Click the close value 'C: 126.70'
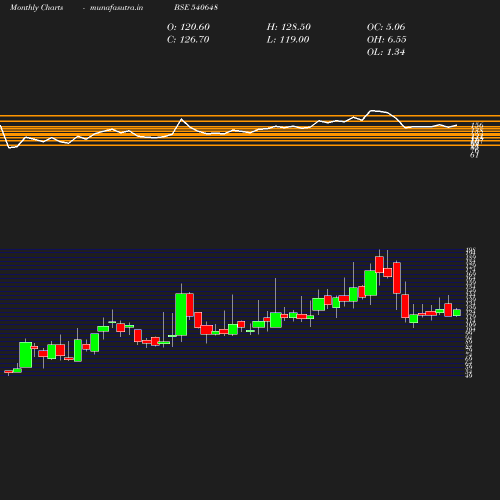The image size is (500, 500). (x=188, y=40)
